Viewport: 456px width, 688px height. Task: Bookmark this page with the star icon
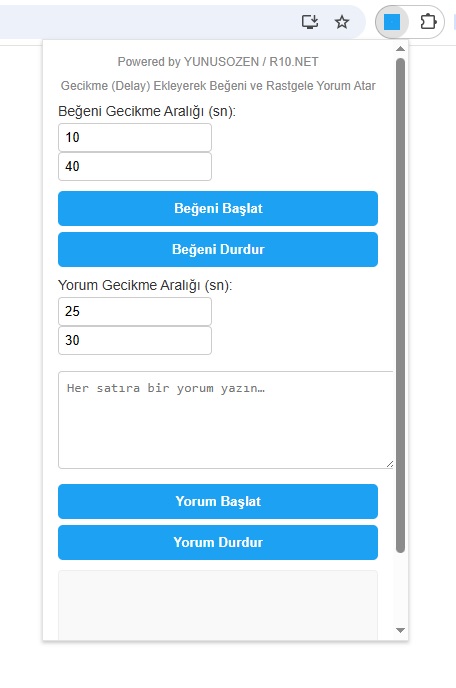pos(341,22)
